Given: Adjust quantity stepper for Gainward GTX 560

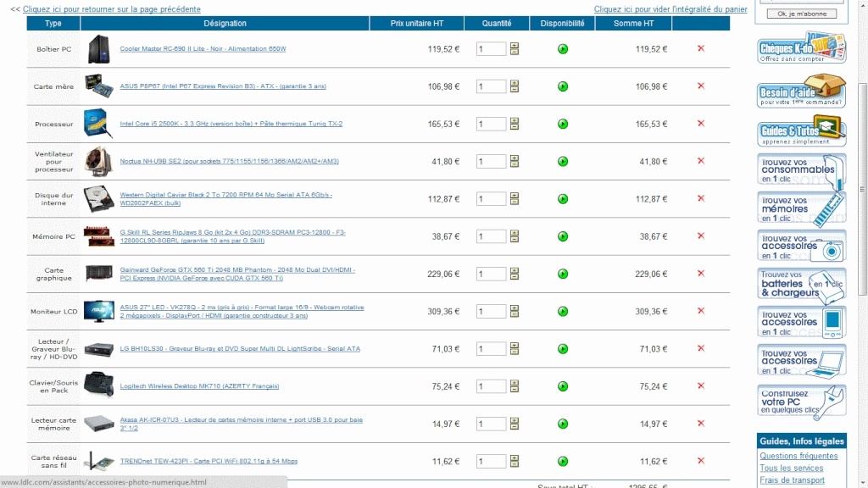Looking at the screenshot, I should coord(515,274).
